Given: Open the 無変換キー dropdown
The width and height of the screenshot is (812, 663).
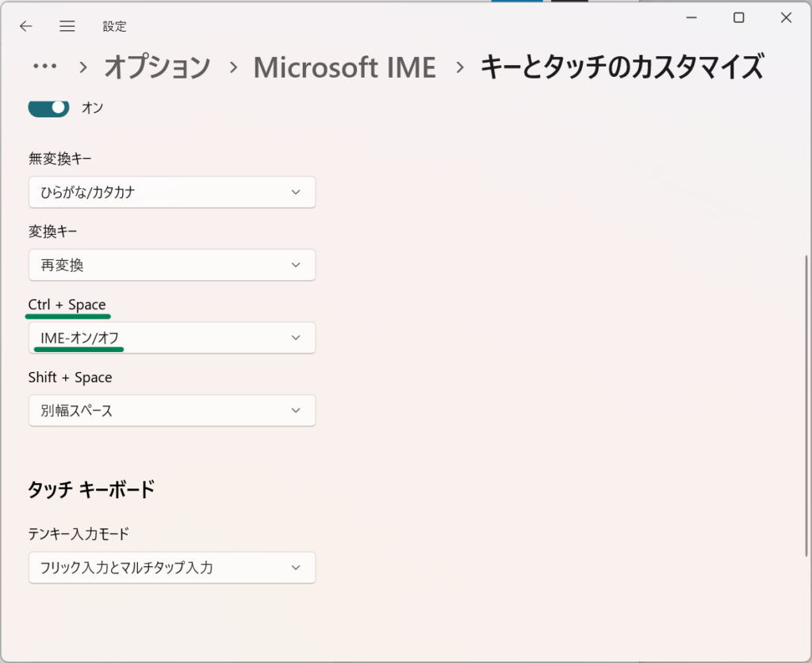Looking at the screenshot, I should tap(172, 192).
